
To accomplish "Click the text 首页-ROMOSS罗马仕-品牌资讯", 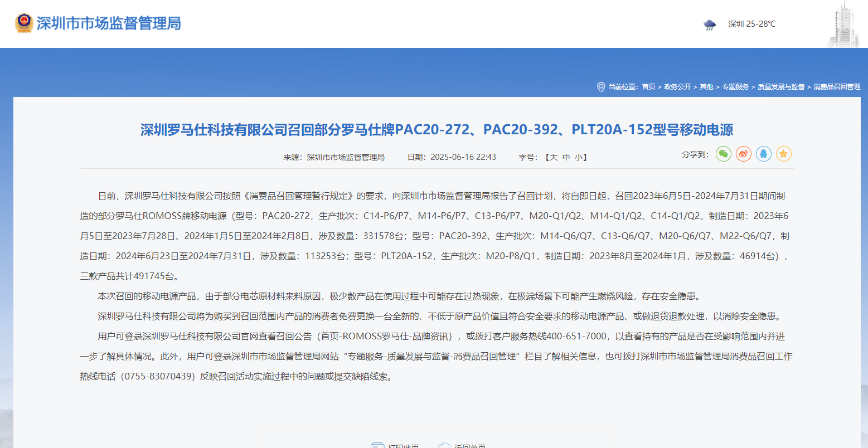I will point(385,337).
